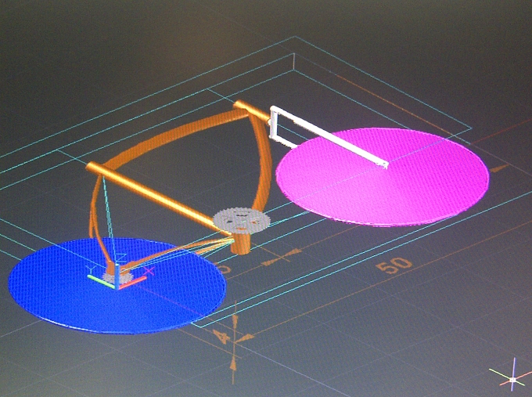The image size is (532, 397).
Task: Click the dimension text "4"
Action: pyautogui.click(x=221, y=337)
